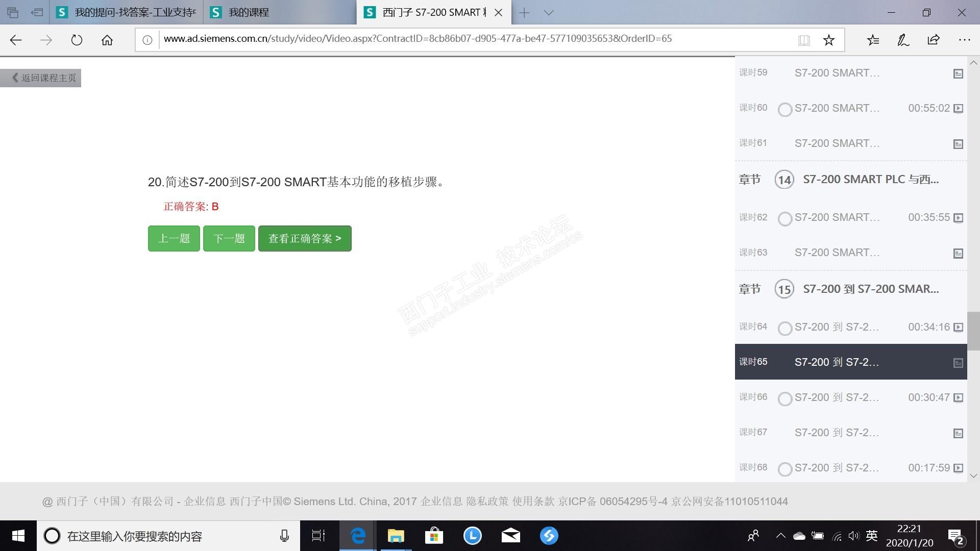Click the 下一题 button

229,238
